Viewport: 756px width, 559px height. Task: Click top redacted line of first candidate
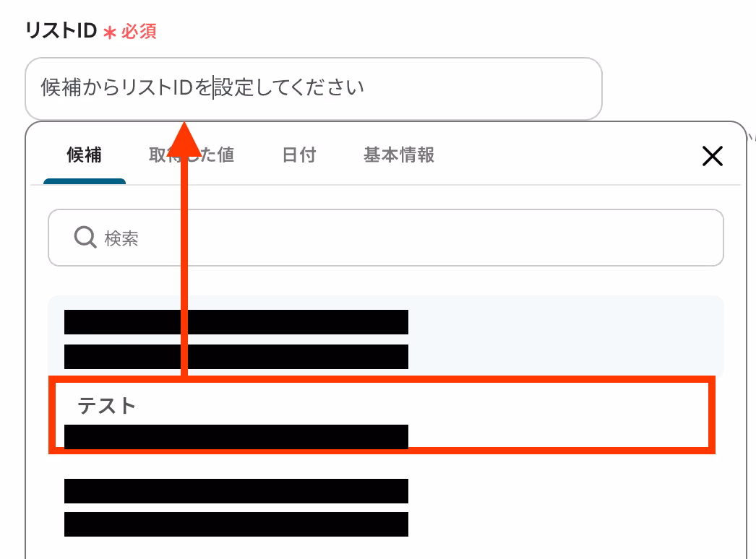tap(236, 322)
